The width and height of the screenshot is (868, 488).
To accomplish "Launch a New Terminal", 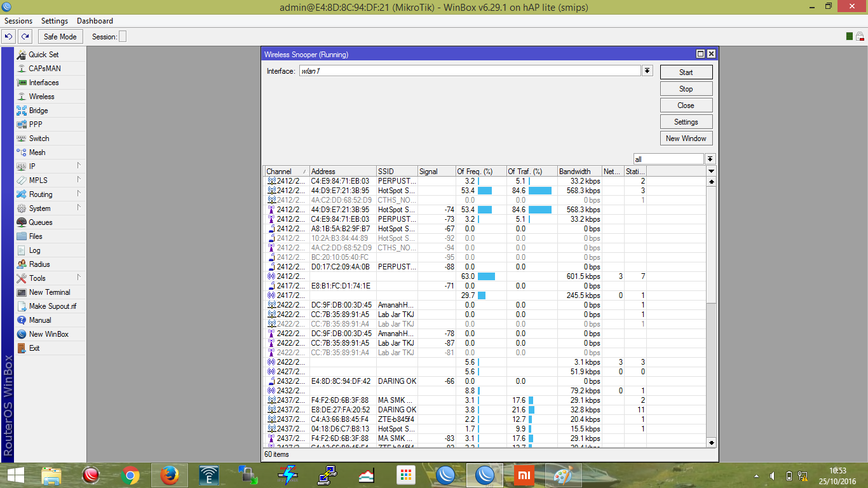I will pos(50,292).
